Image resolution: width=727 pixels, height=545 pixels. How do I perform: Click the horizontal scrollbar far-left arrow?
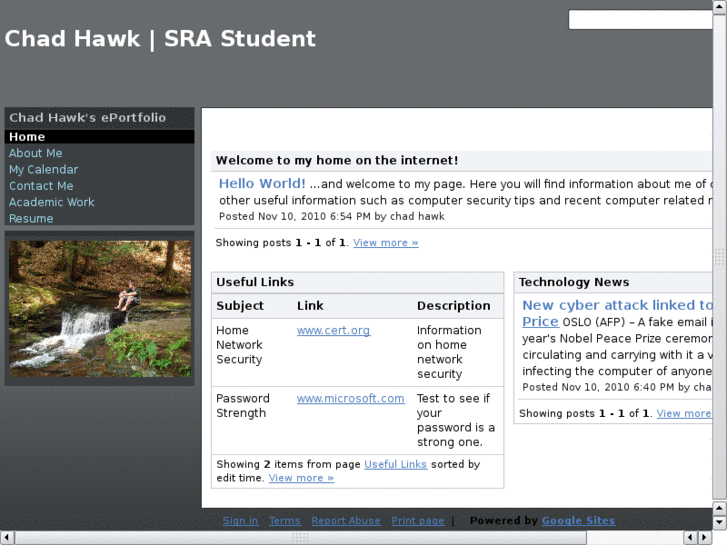coord(7,538)
